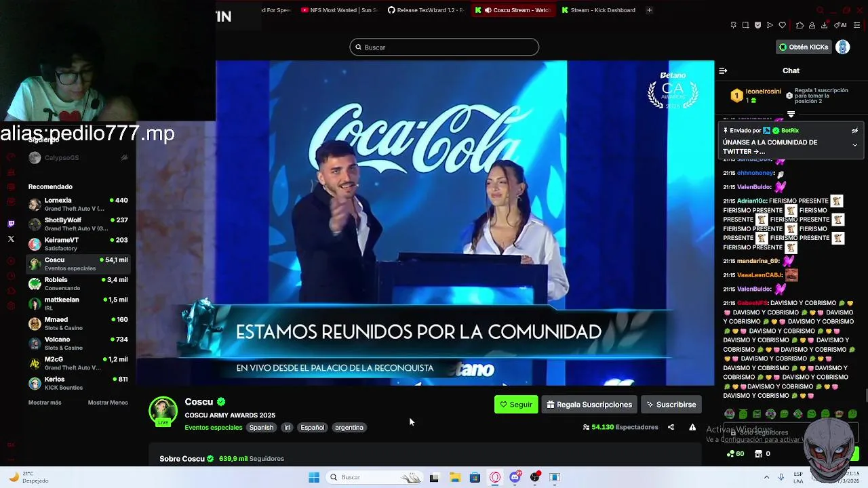Expand the pinned message chevron
Viewport: 868px width, 488px height.
coord(854,145)
